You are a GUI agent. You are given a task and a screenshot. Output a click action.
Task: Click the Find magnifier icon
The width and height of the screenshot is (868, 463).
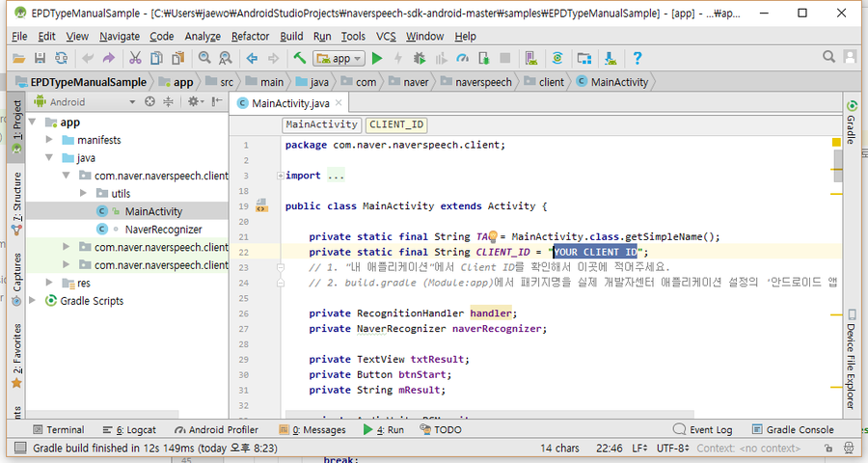click(204, 58)
